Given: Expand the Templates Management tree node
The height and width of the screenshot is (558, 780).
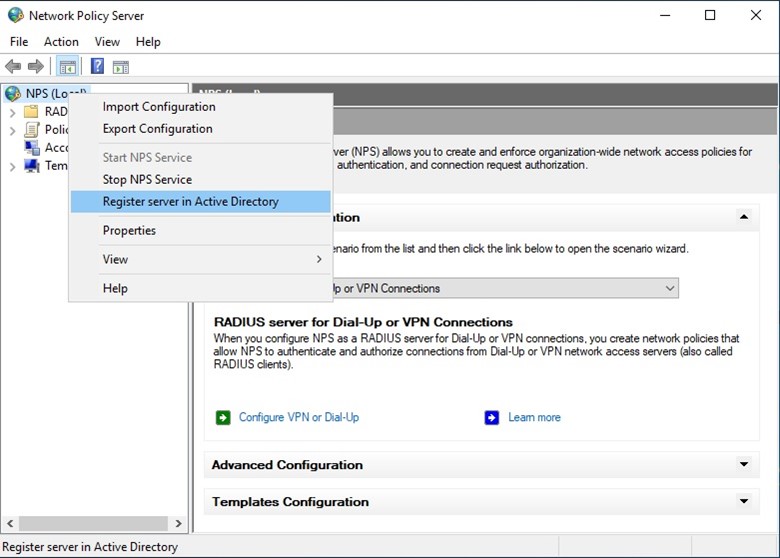Looking at the screenshot, I should point(12,167).
